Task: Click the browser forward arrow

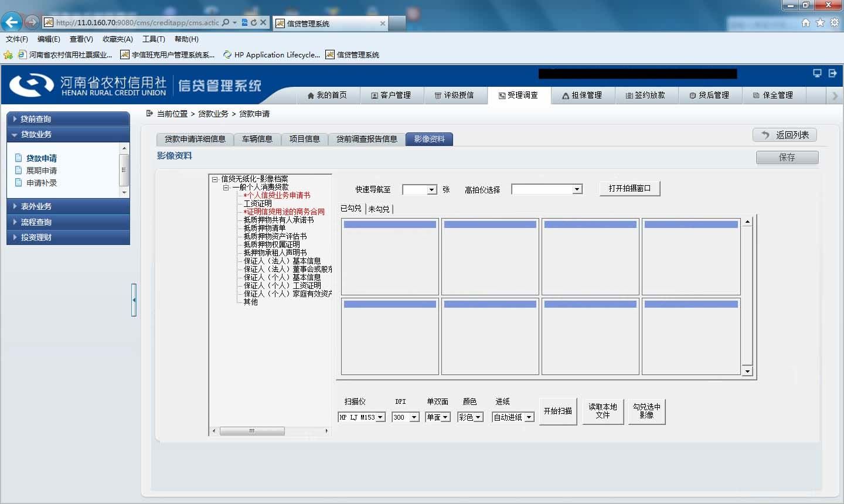Action: coord(32,22)
